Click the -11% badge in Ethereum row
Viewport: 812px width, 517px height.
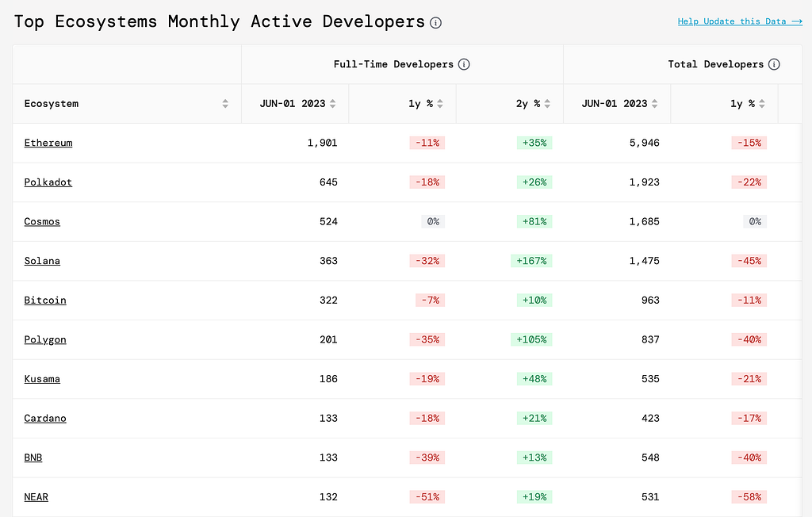(x=427, y=143)
